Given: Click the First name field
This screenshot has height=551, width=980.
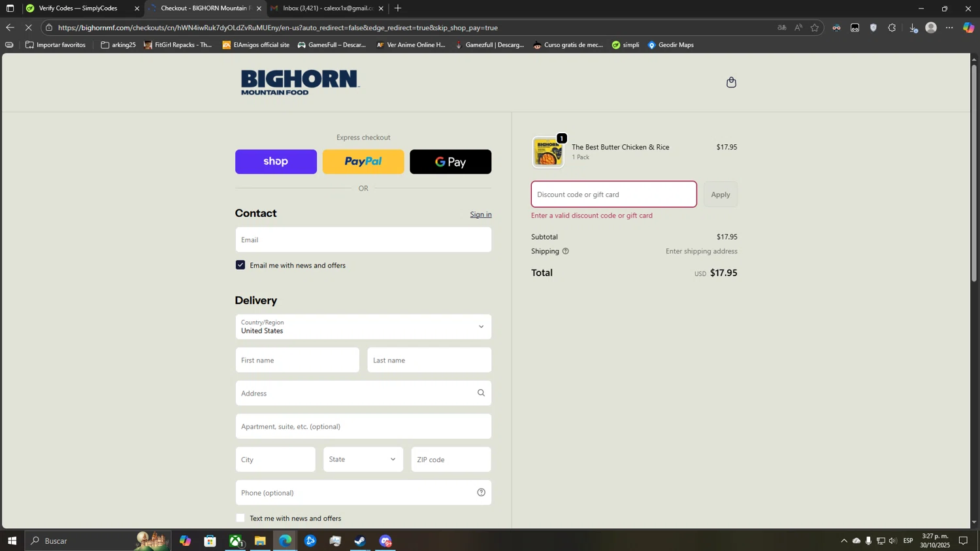Looking at the screenshot, I should [x=297, y=360].
